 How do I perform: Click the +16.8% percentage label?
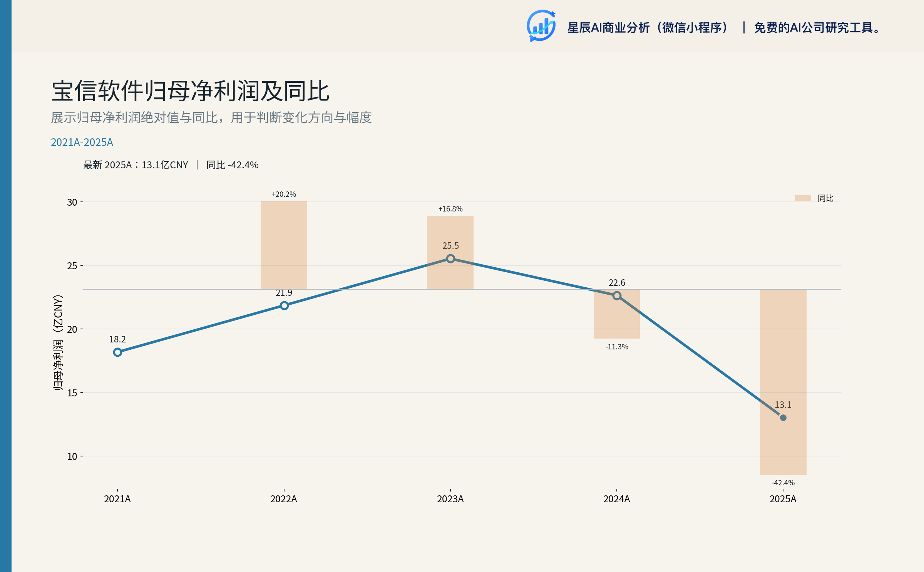tap(450, 209)
